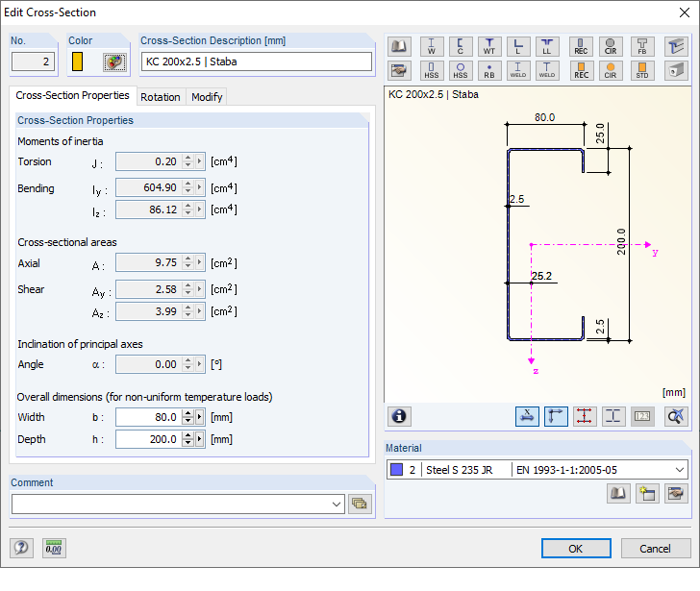Select the rectangular HSS hollow section
Image resolution: width=700 pixels, height=591 pixels.
[432, 70]
